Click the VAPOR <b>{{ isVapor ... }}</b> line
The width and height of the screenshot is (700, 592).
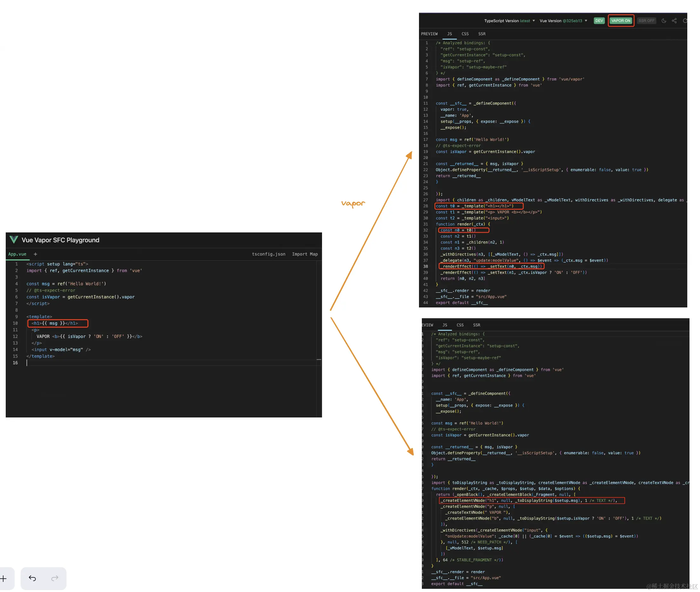pos(89,336)
